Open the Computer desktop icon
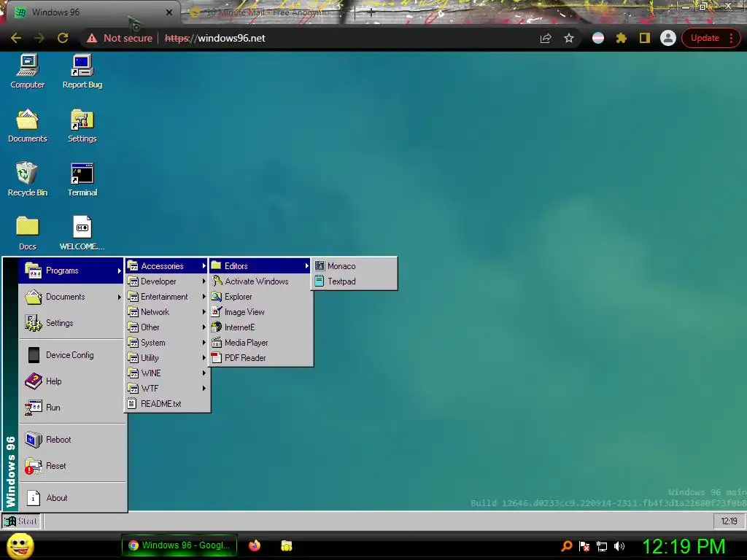Image resolution: width=747 pixels, height=560 pixels. coord(27,71)
